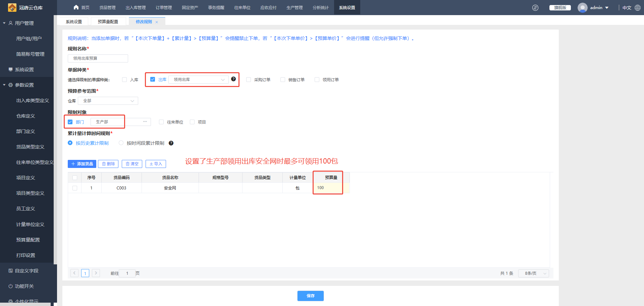The image size is (644, 306).
Task: Click the admin user avatar
Action: pyautogui.click(x=582, y=8)
